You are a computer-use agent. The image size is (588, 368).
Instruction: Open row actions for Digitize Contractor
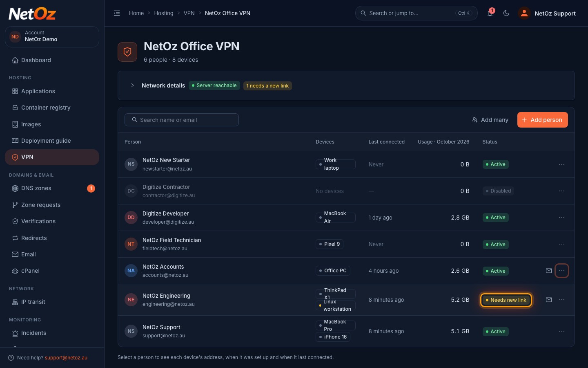tap(562, 191)
